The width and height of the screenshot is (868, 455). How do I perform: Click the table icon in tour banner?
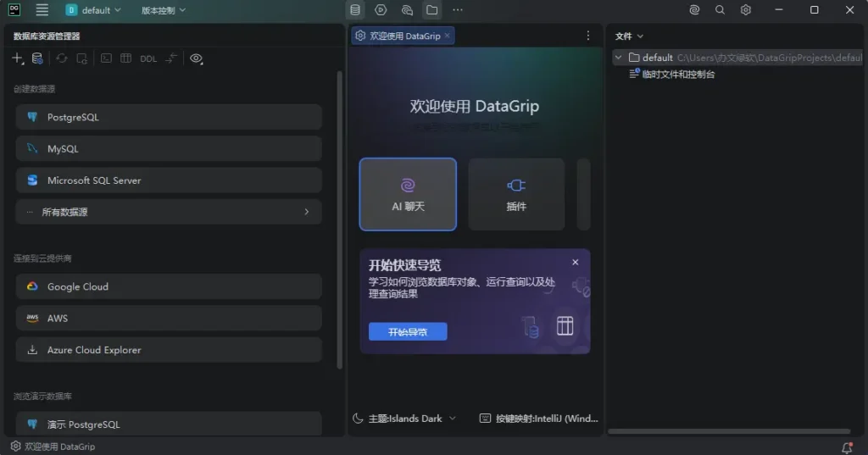565,325
